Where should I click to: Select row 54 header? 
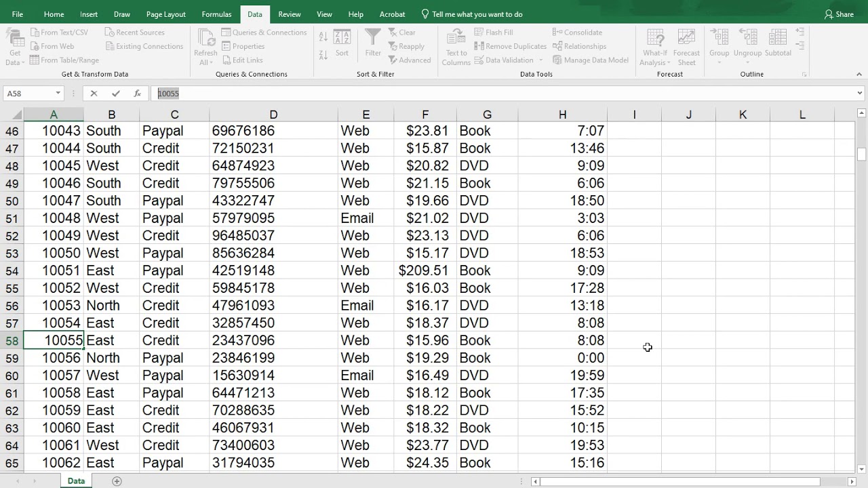click(x=12, y=271)
